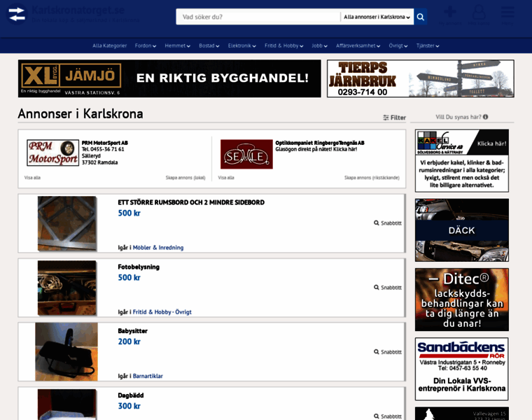Click Skapa annons (lokal) link
Viewport: 532px width, 420px height.
tap(185, 178)
